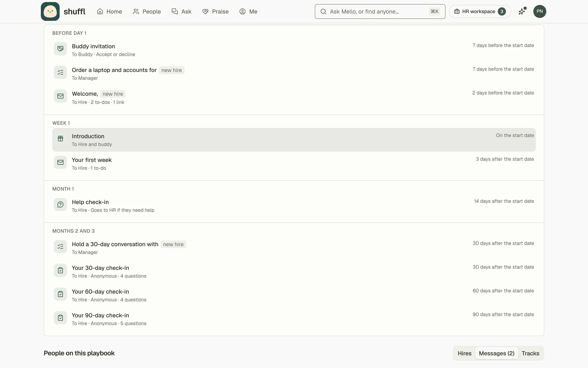Image resolution: width=588 pixels, height=368 pixels.
Task: Open the Introduction step
Action: tap(294, 140)
